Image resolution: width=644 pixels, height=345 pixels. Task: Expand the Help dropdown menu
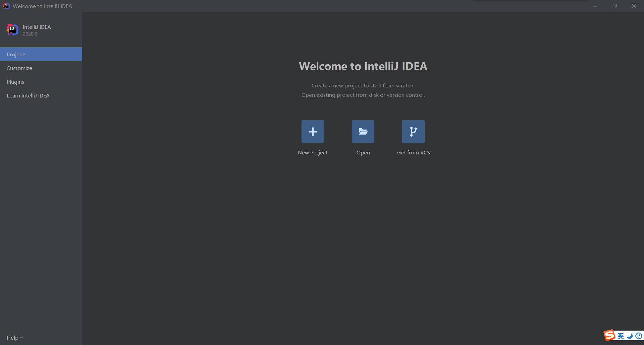(15, 338)
